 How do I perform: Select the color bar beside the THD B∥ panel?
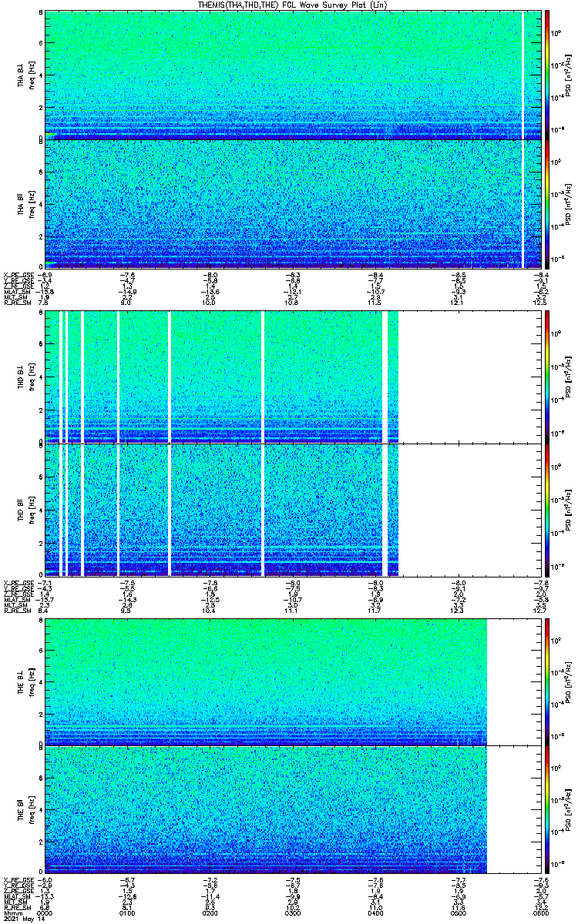(x=547, y=510)
